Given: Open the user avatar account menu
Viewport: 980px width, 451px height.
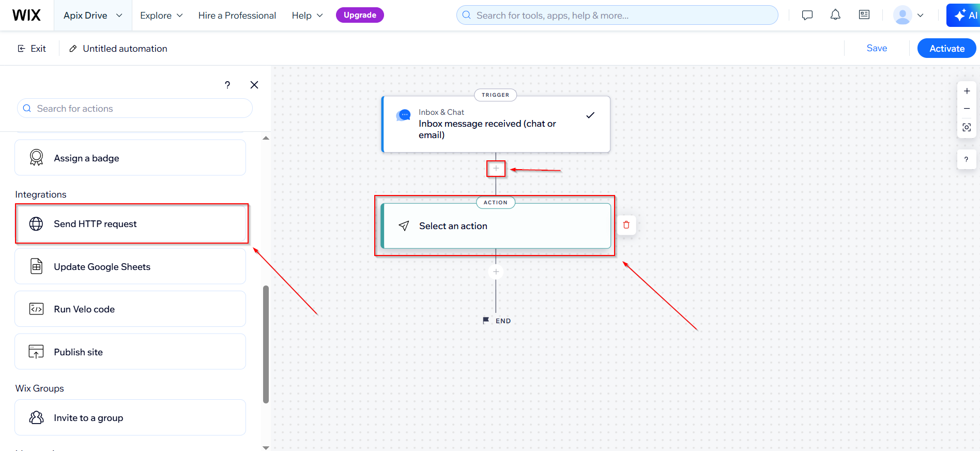Looking at the screenshot, I should (x=909, y=16).
